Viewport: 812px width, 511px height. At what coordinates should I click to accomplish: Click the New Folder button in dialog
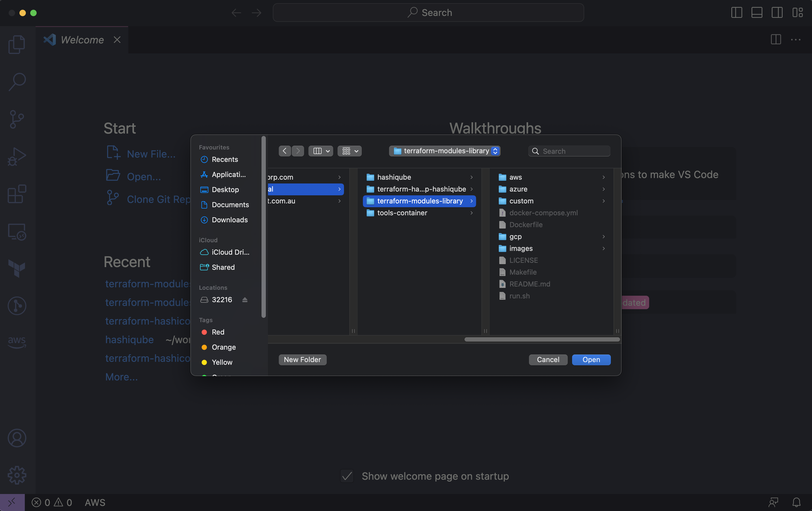[x=302, y=359]
